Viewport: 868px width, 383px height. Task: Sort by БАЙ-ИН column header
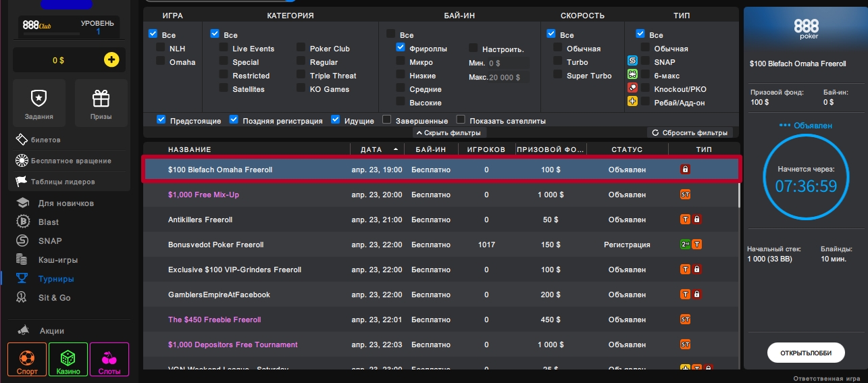click(x=430, y=149)
